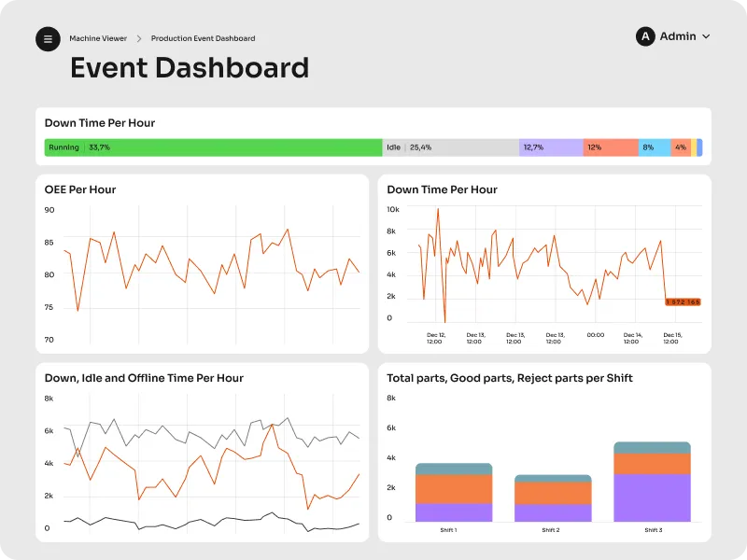Screen dimensions: 747x560
Task: Select the orange 4% bar segment
Action: (681, 147)
